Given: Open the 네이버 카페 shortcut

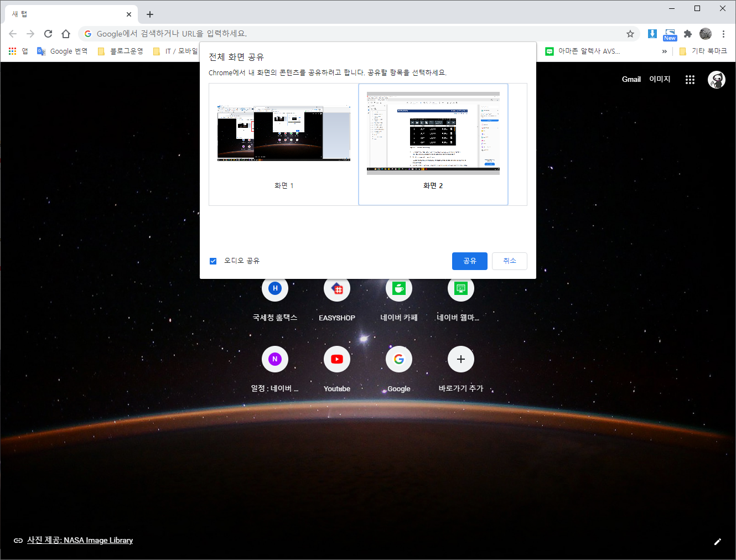Looking at the screenshot, I should [399, 300].
